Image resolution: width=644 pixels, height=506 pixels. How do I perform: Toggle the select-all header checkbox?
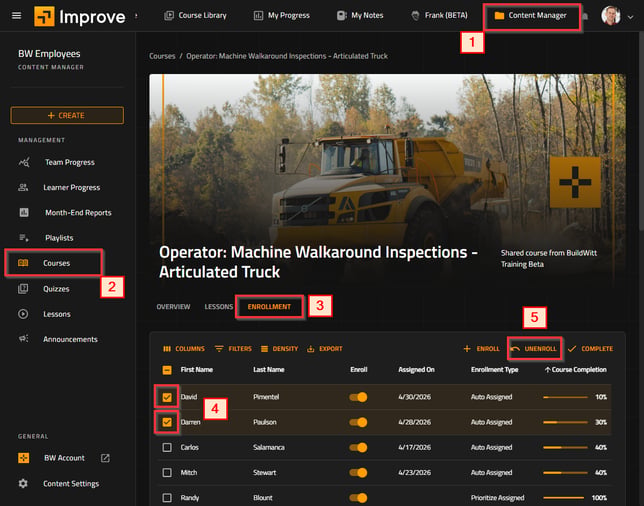point(167,370)
